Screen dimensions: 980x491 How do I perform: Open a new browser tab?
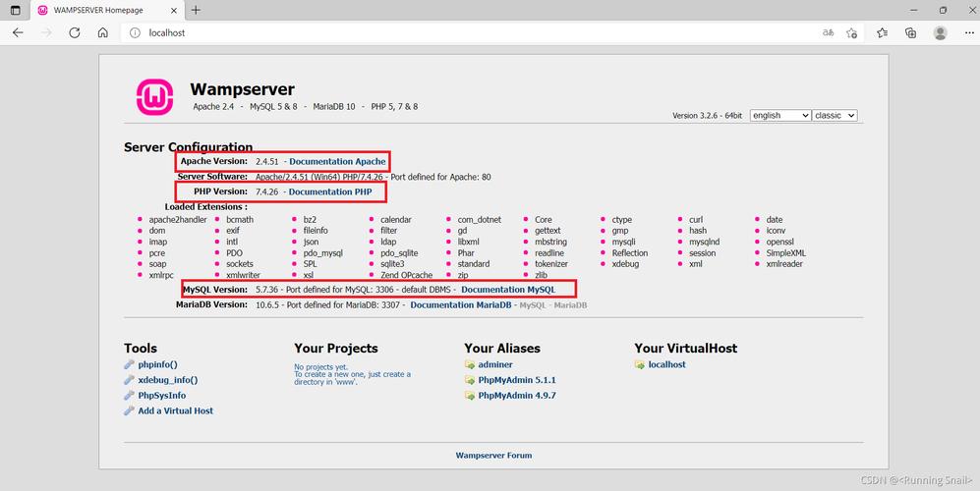pyautogui.click(x=196, y=10)
